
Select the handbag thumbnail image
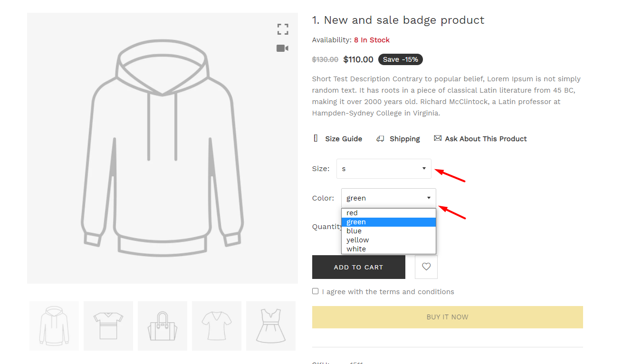click(162, 326)
